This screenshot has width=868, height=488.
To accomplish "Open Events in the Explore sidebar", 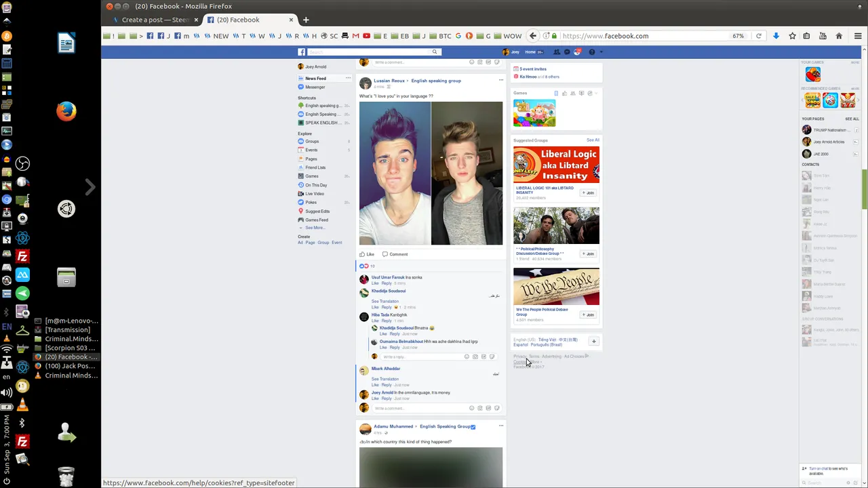I will pos(311,150).
